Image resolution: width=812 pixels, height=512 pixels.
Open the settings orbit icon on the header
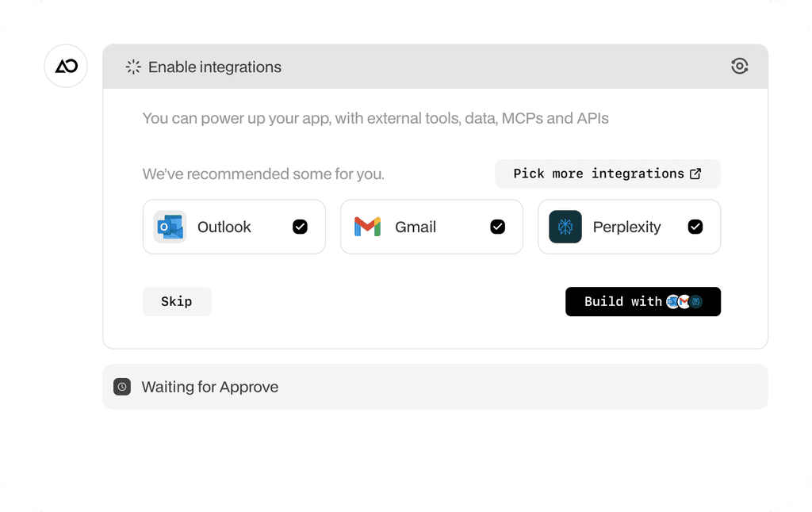tap(740, 66)
